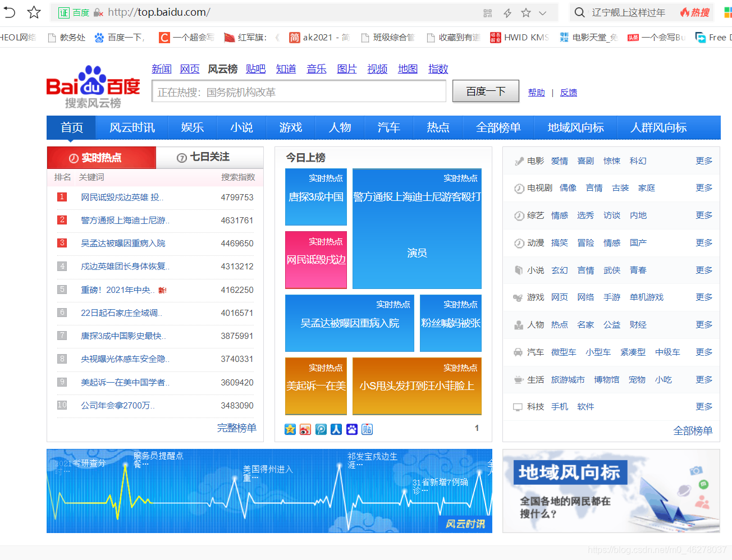Share via Tencent Weibo icon
The width and height of the screenshot is (732, 560).
click(x=321, y=429)
